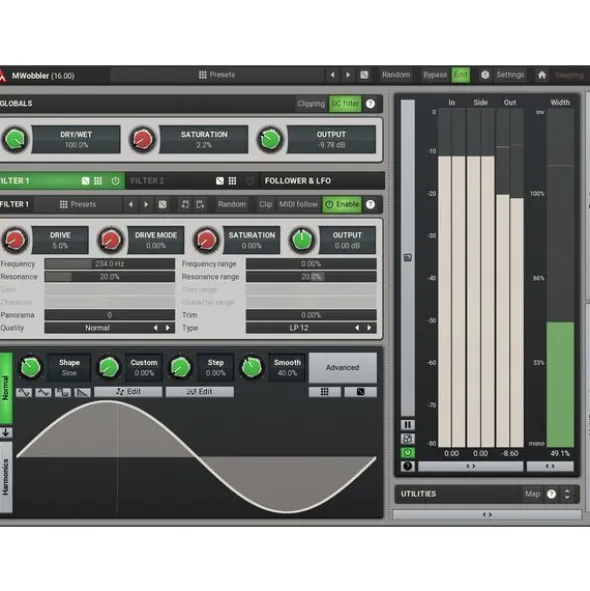Click the round icon left of Settings
590x591 pixels.
[x=485, y=75]
